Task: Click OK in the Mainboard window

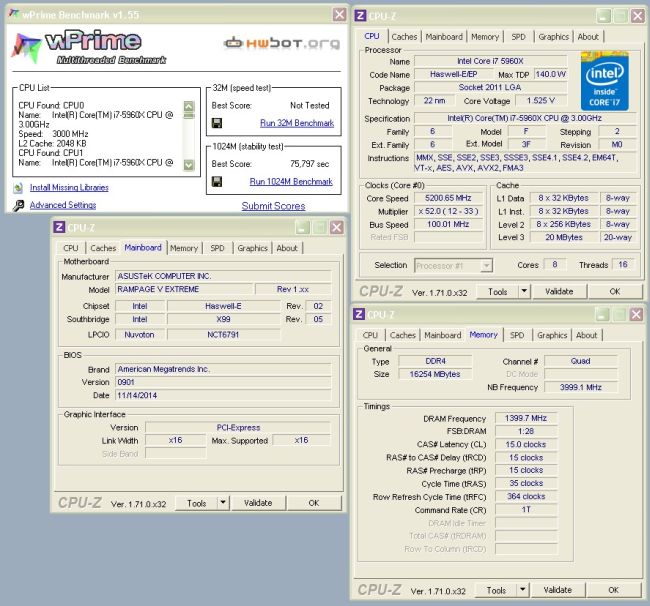Action: [x=314, y=503]
